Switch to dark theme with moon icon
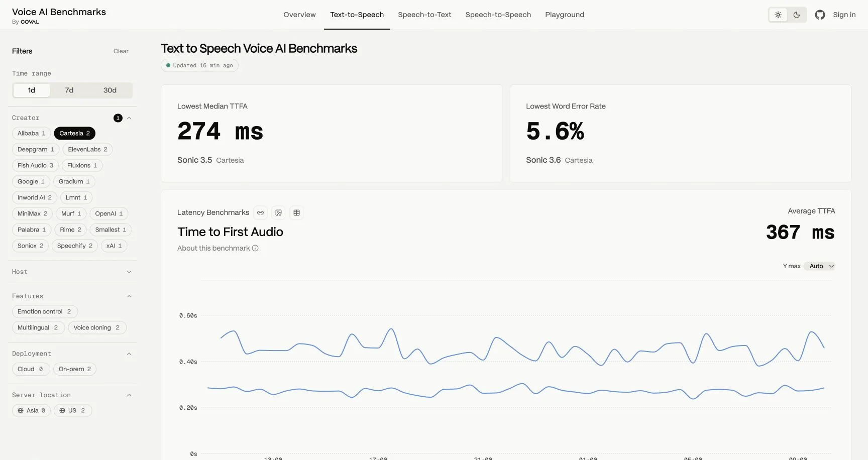Viewport: 868px width, 460px height. point(797,15)
